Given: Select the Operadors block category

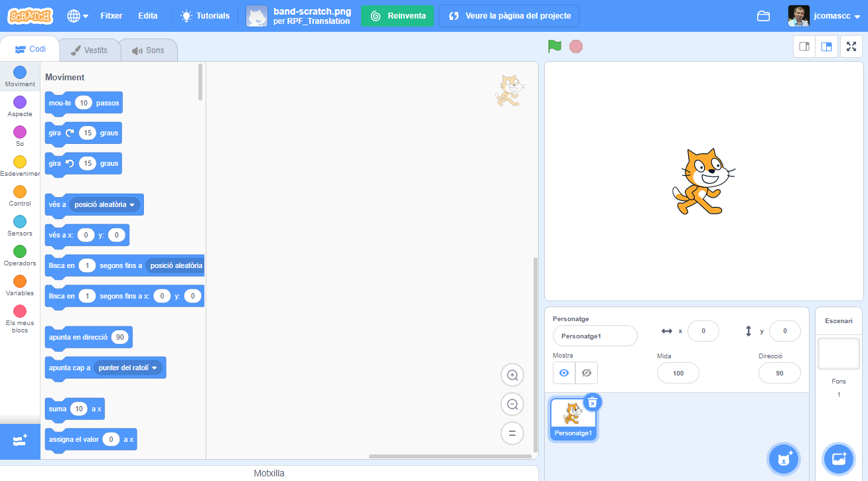Looking at the screenshot, I should 19,256.
